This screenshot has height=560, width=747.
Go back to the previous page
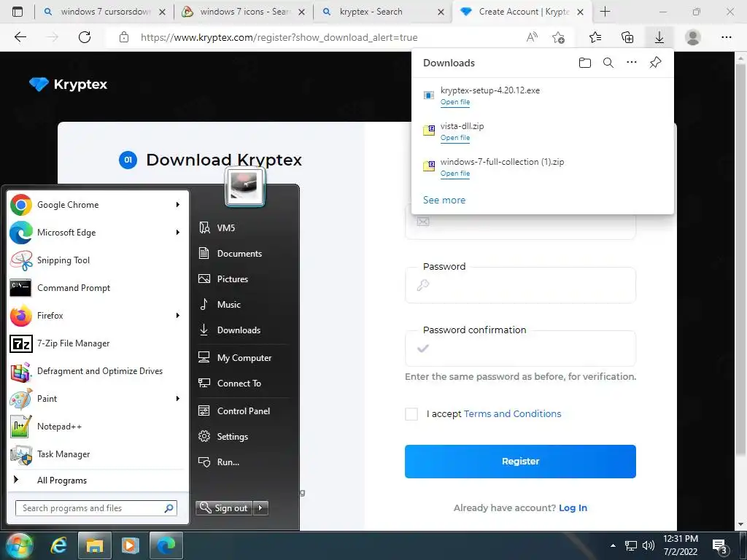(x=20, y=37)
